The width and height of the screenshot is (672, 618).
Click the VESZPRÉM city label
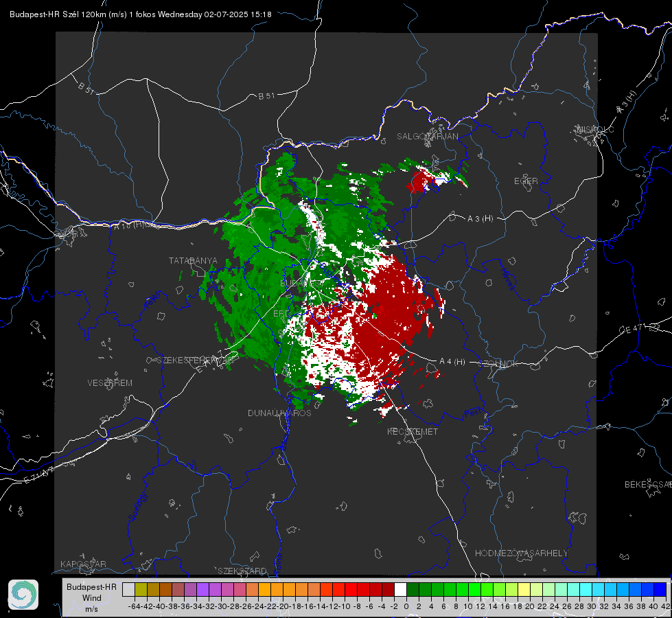110,383
